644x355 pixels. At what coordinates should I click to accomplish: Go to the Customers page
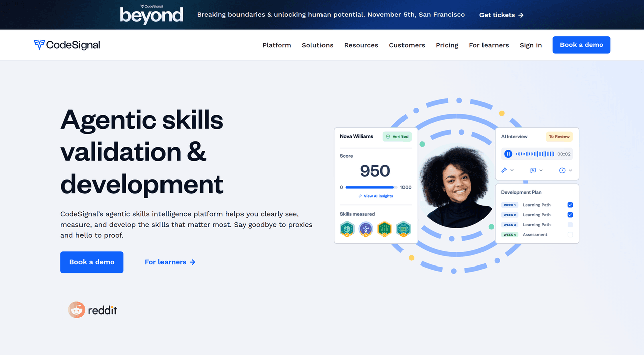(407, 45)
